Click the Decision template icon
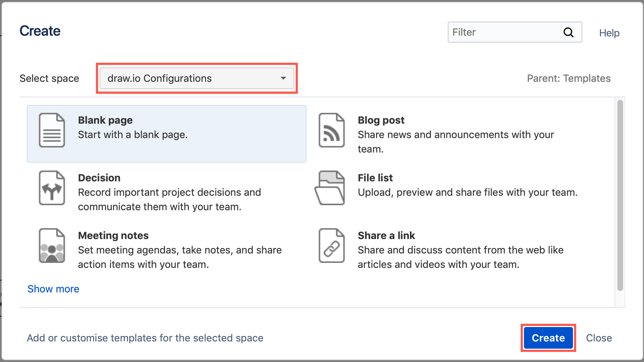Viewport: 644px width, 362px height. point(52,188)
